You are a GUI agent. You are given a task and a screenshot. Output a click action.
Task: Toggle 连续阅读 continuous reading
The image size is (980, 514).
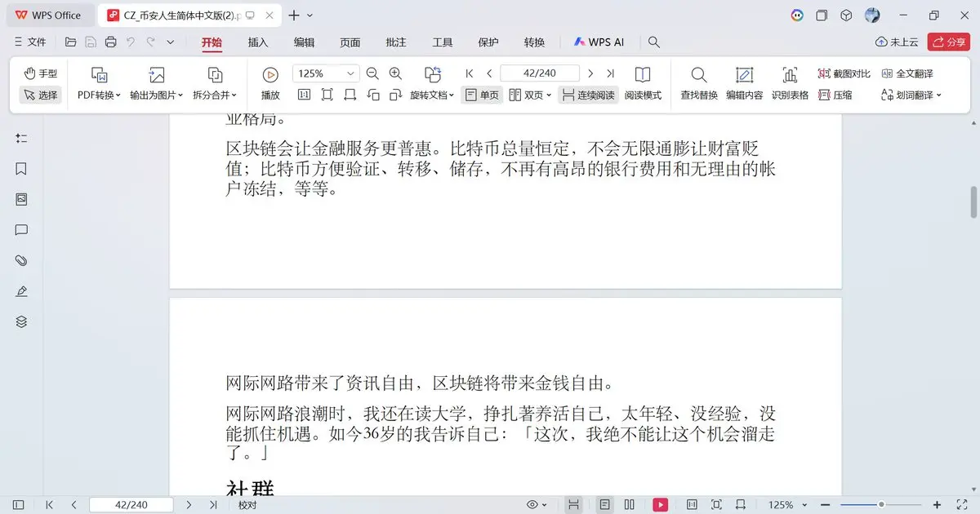coord(588,95)
